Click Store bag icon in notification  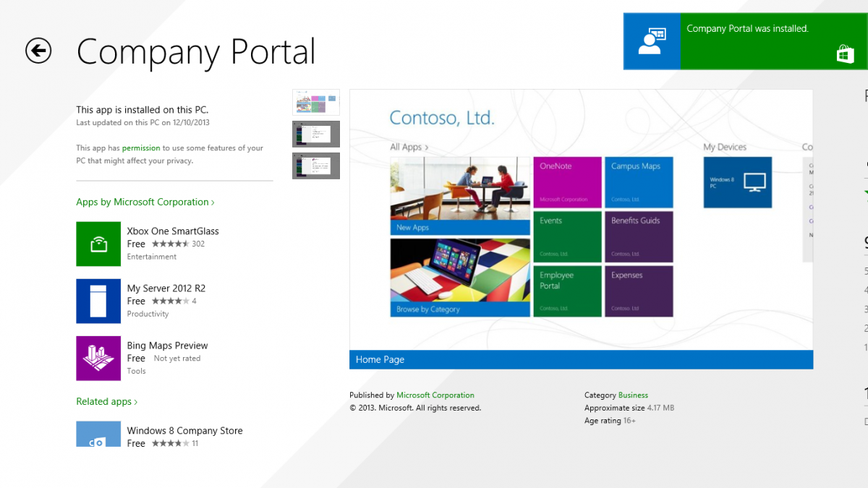846,54
